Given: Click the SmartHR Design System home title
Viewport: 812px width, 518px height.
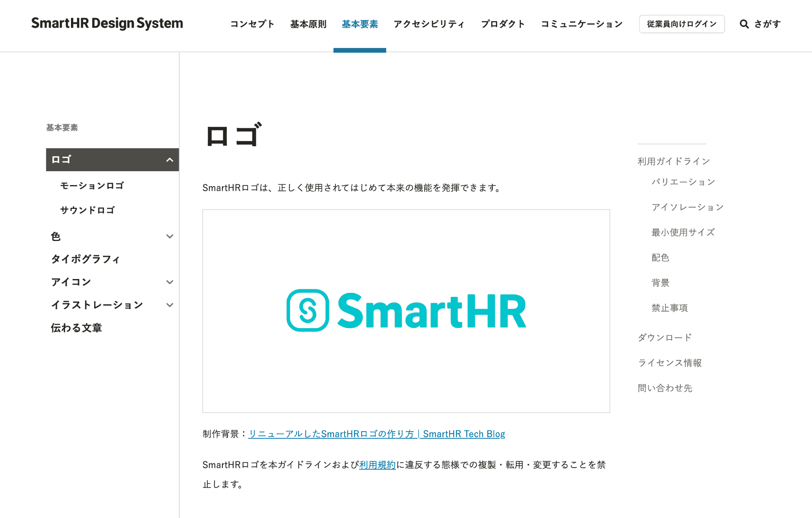Looking at the screenshot, I should (x=107, y=23).
